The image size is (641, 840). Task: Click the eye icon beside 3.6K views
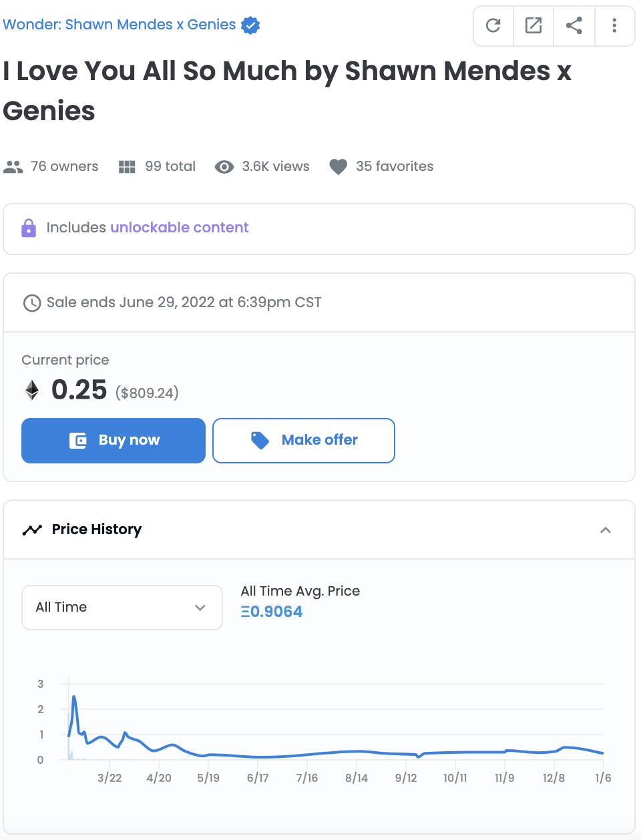224,167
